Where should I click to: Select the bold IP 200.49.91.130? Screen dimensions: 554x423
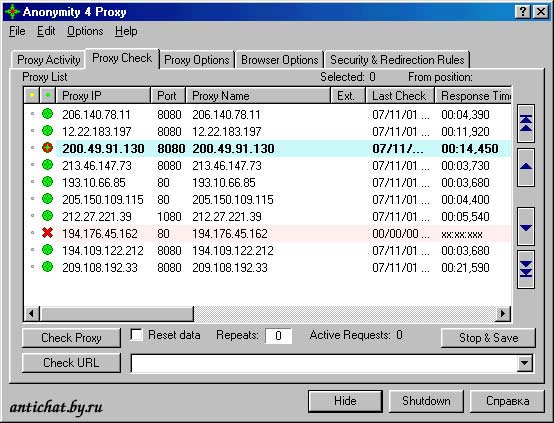tap(103, 149)
